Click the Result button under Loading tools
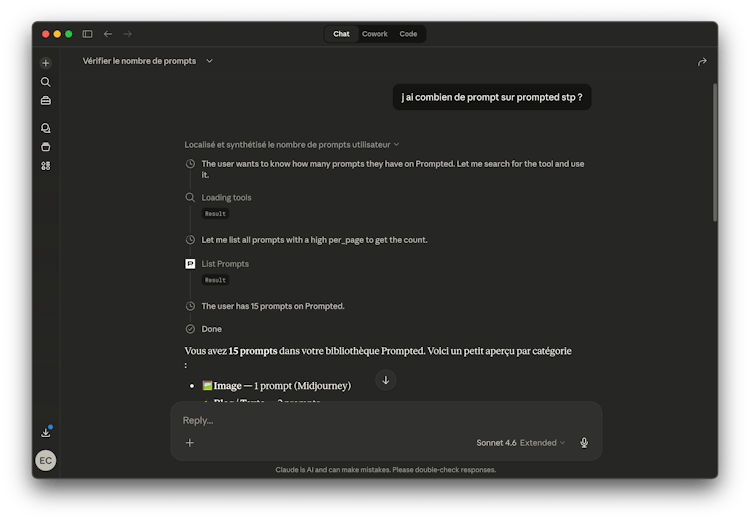This screenshot has height=521, width=750. coord(215,214)
